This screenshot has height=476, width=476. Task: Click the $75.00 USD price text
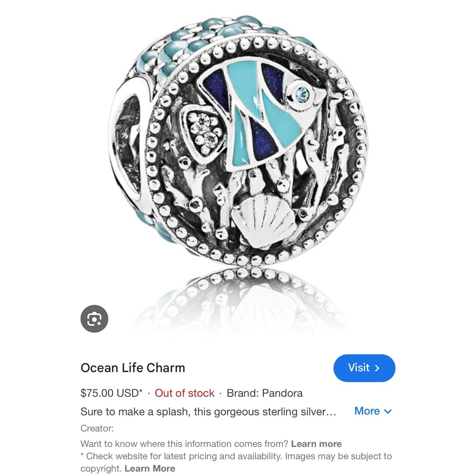(x=112, y=393)
